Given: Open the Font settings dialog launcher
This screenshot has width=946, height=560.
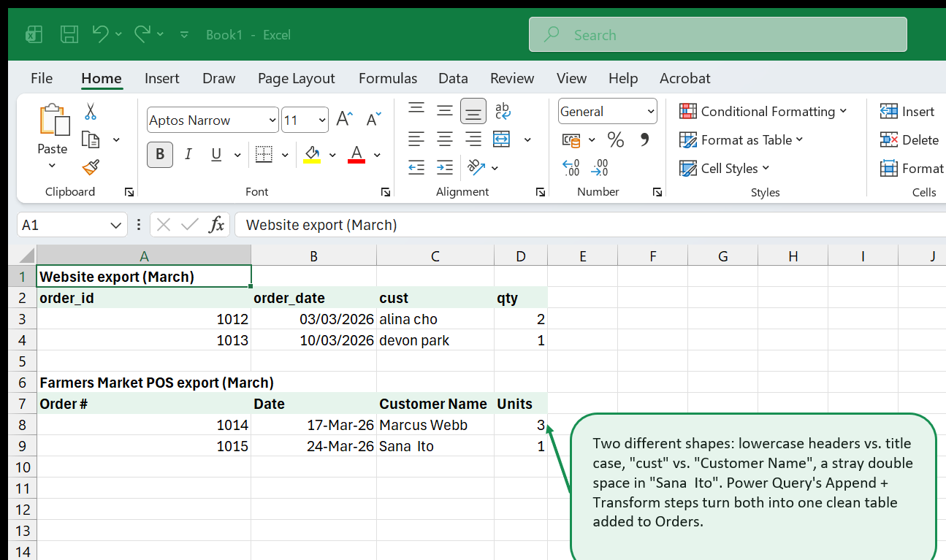Looking at the screenshot, I should coord(386,192).
